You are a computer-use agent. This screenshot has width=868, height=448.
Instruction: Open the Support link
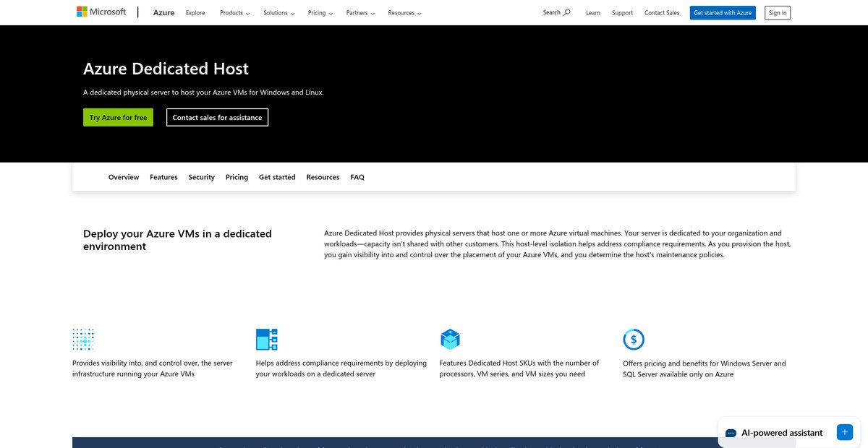[x=622, y=13]
